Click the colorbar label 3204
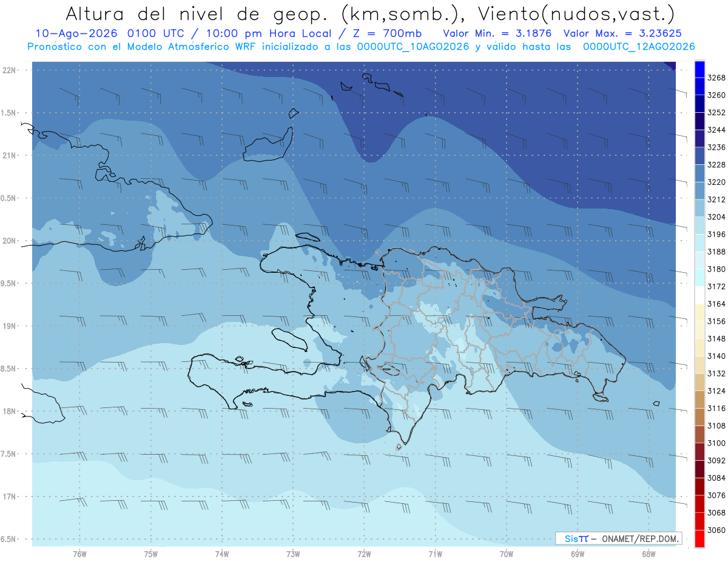The height and width of the screenshot is (562, 728). [716, 216]
